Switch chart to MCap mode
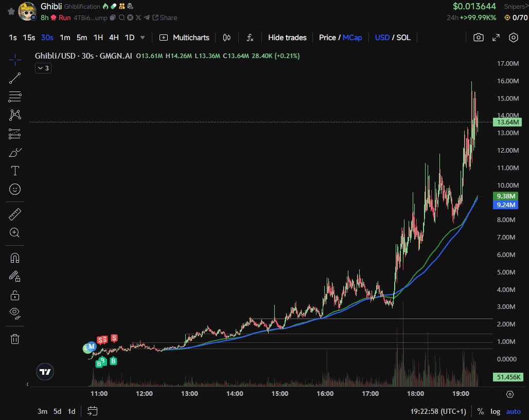This screenshot has width=529, height=420. click(x=352, y=38)
